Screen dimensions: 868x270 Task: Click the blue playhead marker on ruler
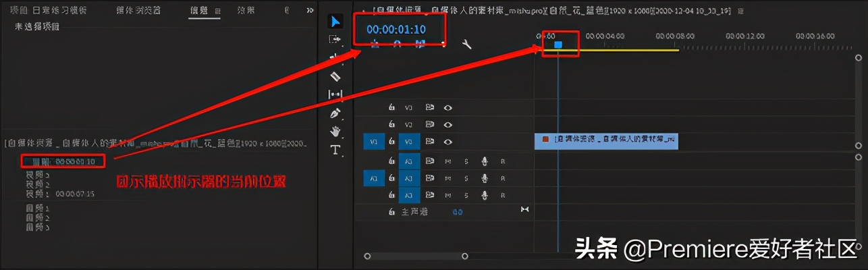tap(558, 45)
